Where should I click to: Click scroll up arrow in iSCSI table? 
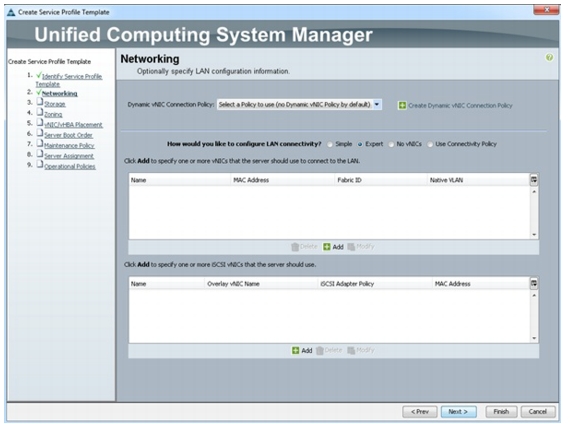coord(534,295)
